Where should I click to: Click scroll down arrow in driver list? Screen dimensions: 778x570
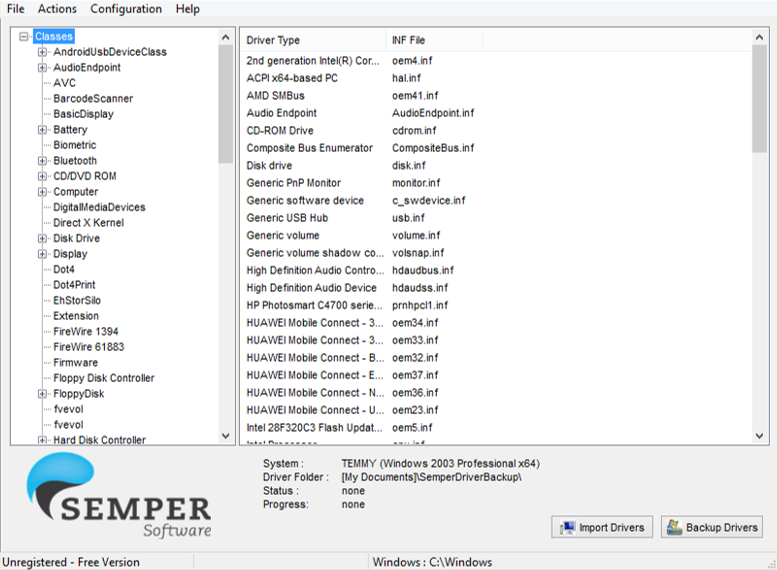point(759,436)
